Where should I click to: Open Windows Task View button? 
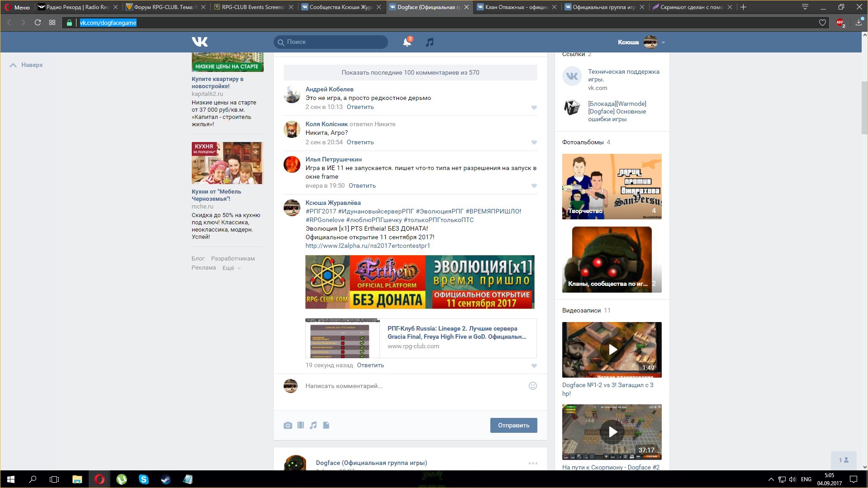(x=54, y=479)
